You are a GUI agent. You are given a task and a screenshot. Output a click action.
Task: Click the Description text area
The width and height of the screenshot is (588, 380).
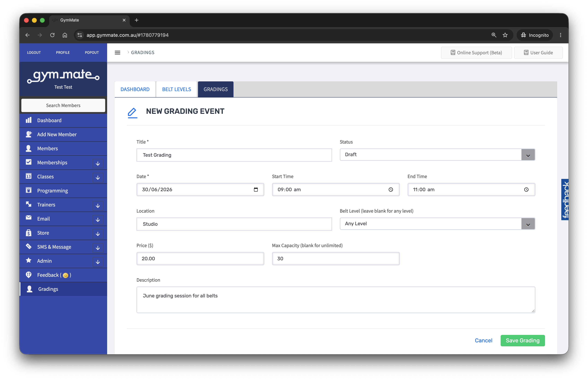(336, 300)
